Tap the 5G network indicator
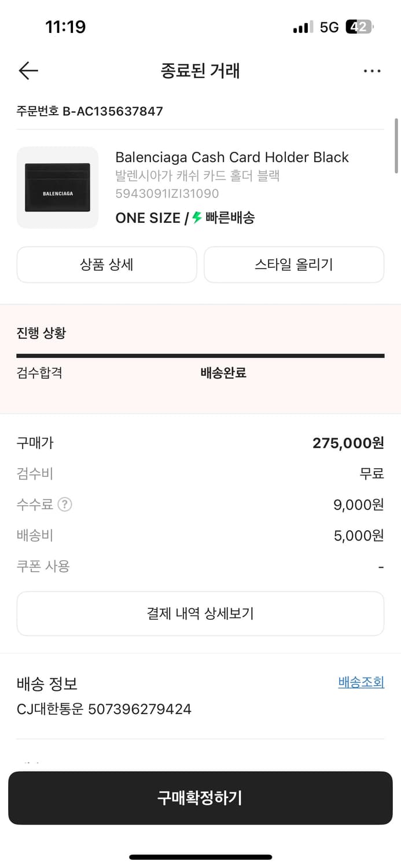 tap(328, 27)
